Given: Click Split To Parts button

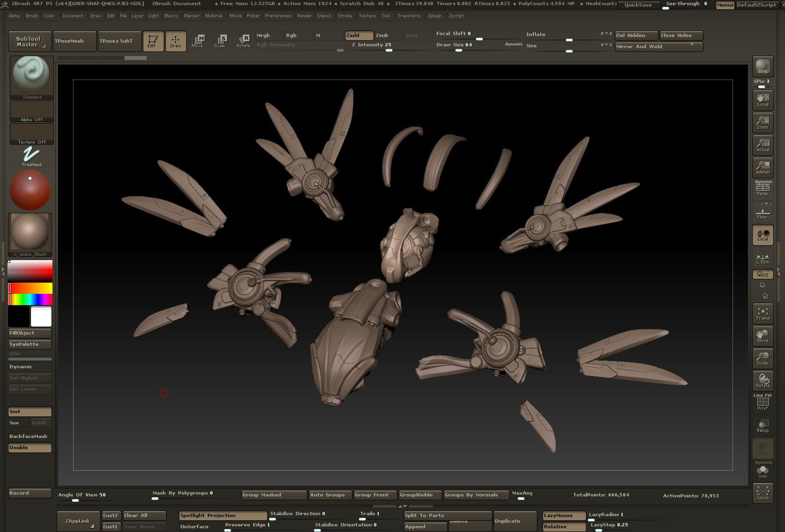Looking at the screenshot, I should click(x=448, y=516).
